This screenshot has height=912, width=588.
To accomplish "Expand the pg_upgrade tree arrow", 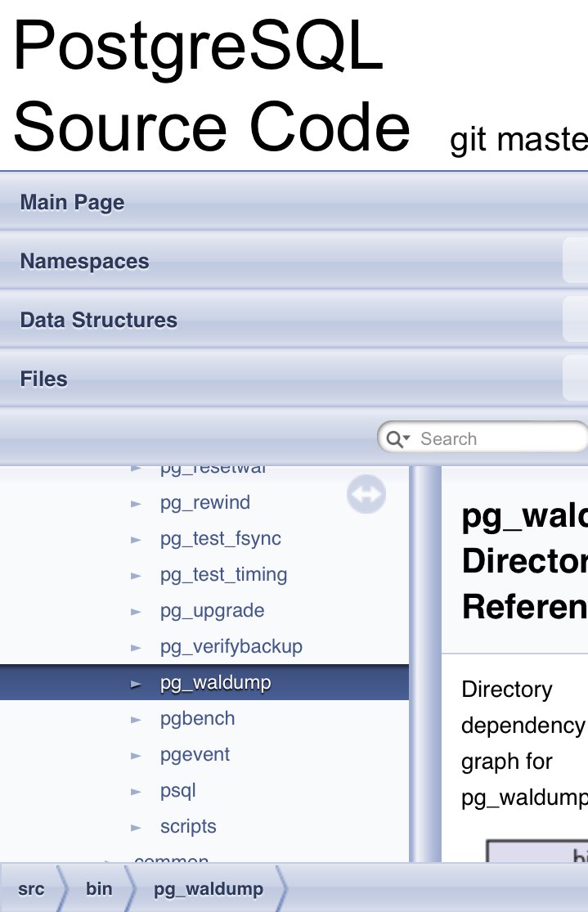I will point(136,612).
